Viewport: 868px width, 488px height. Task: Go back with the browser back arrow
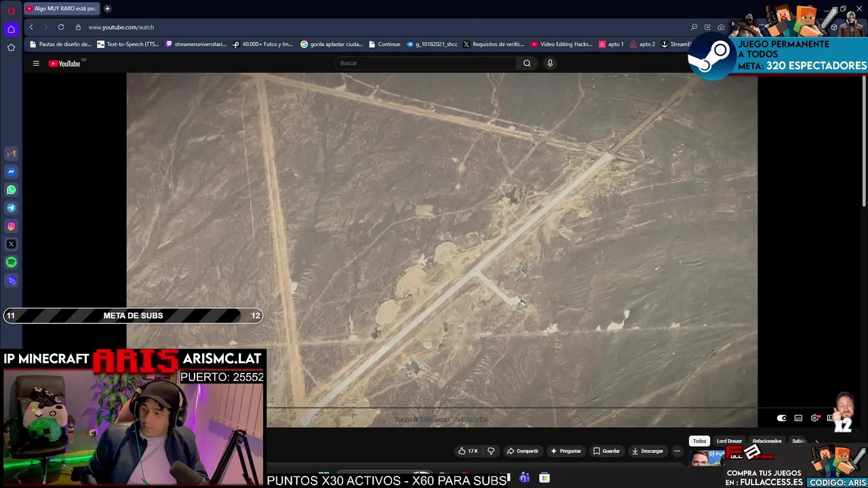(x=31, y=27)
